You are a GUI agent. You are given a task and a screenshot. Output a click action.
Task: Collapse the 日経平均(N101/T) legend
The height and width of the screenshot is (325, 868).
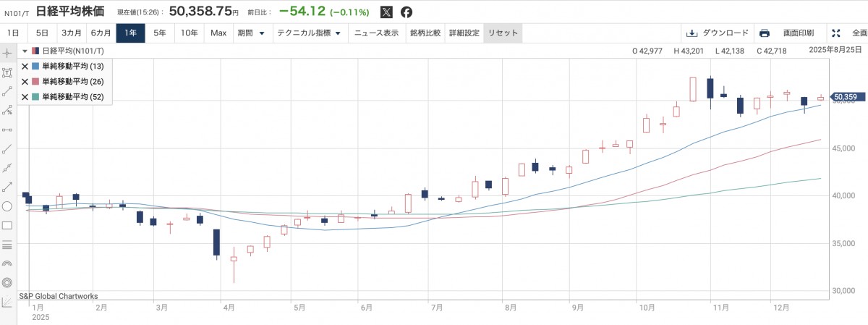[x=25, y=51]
